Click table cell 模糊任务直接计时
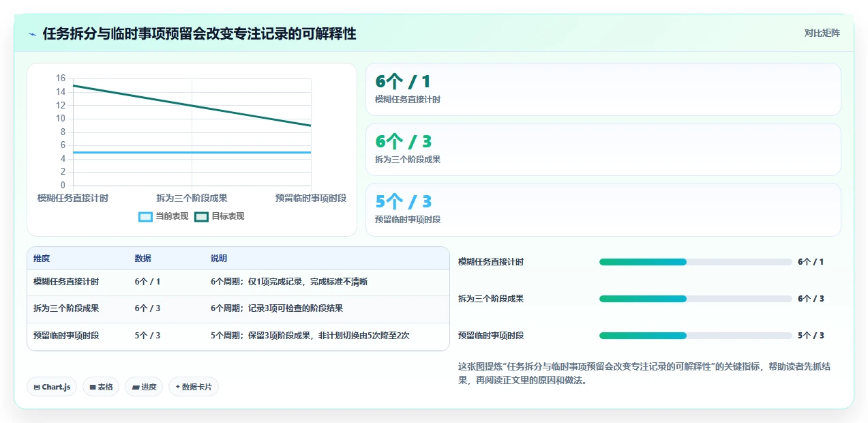The height and width of the screenshot is (423, 868). coord(66,282)
